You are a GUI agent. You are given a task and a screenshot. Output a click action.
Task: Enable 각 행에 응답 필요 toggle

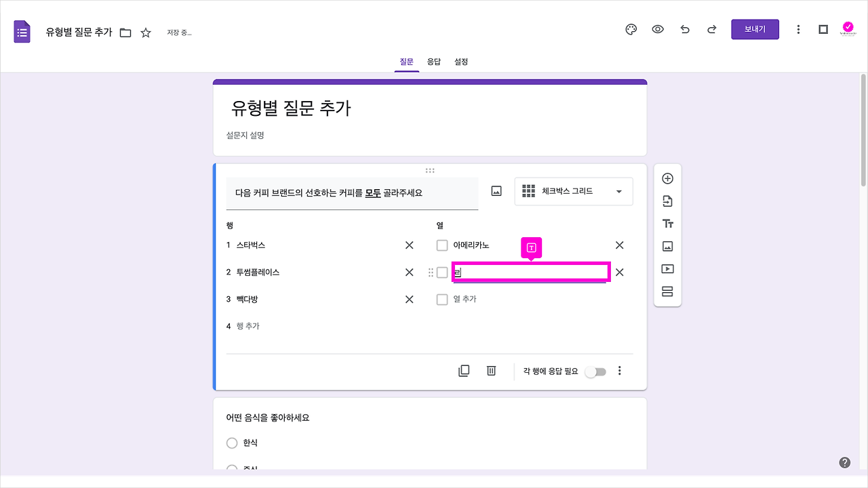click(595, 371)
